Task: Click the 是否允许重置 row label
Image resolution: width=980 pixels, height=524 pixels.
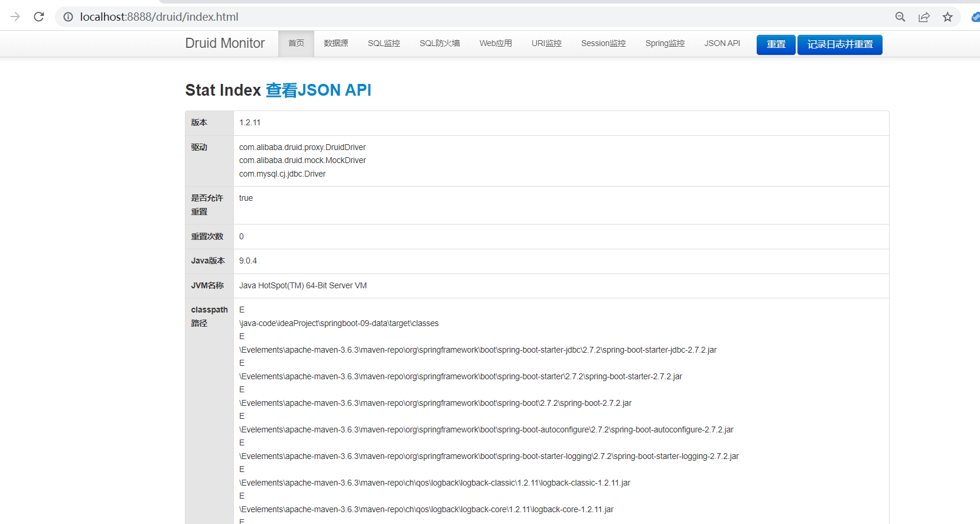Action: (207, 205)
